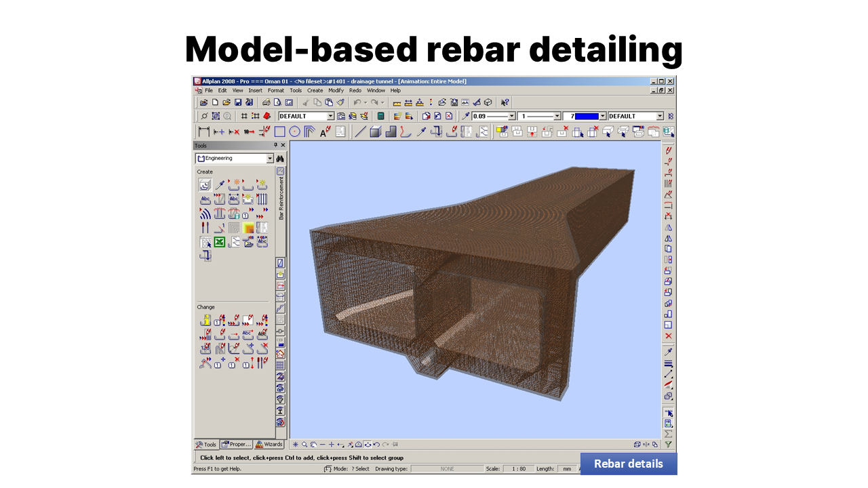Click the Save floppy disk icon
The height and width of the screenshot is (488, 868).
coord(238,102)
